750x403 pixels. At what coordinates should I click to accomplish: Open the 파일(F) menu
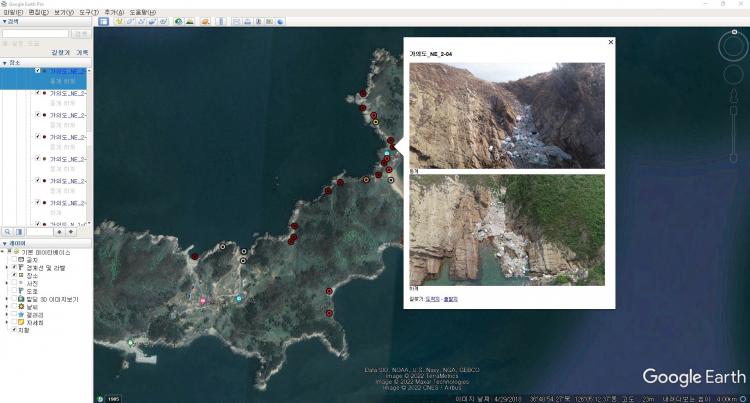point(13,12)
